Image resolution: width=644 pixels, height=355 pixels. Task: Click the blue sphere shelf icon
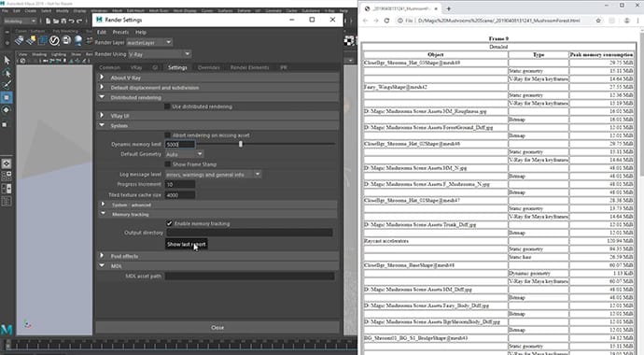78,40
